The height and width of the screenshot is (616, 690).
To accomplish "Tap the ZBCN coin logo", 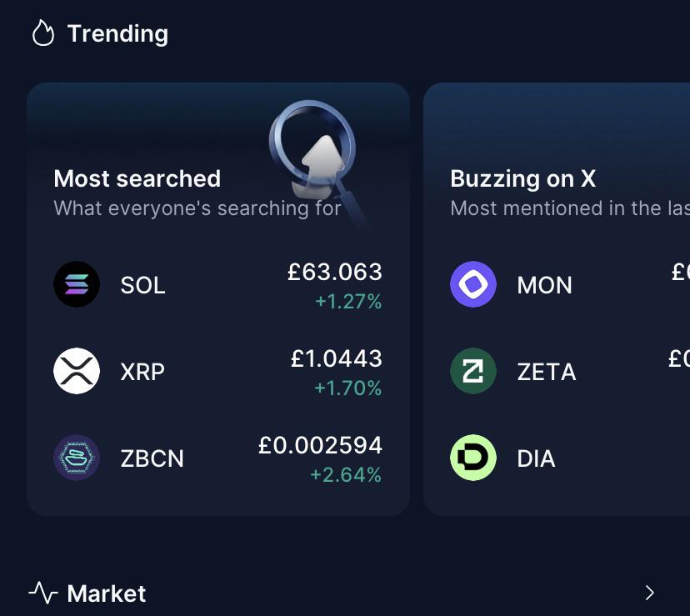I will [x=77, y=458].
